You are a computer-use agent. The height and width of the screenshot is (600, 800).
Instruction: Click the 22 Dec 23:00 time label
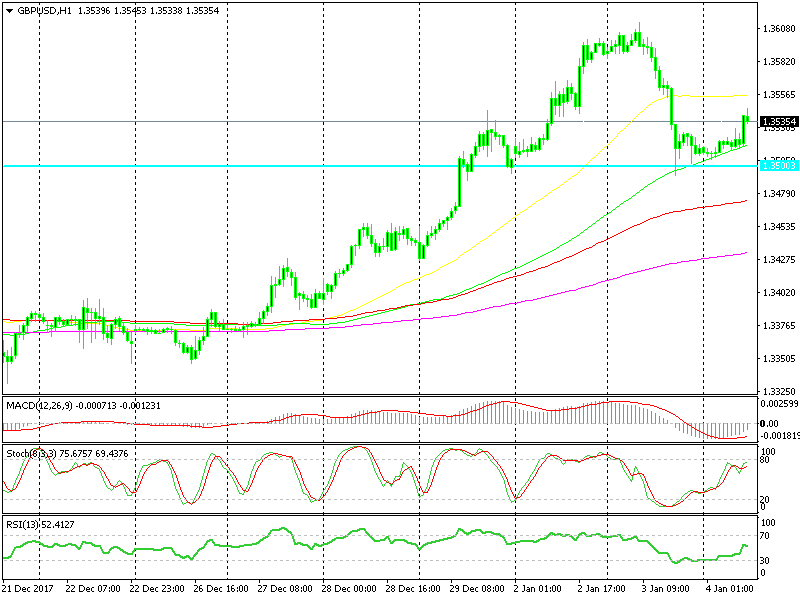click(x=157, y=589)
